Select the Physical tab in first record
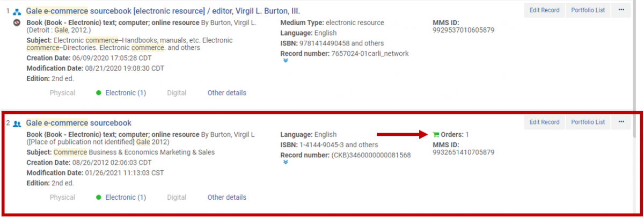644x218 pixels. [x=62, y=93]
